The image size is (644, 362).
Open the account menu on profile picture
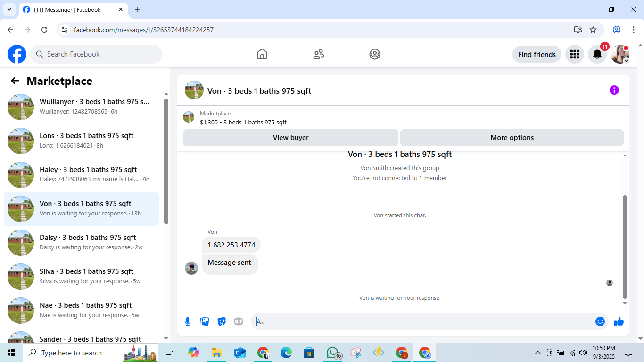pos(620,54)
